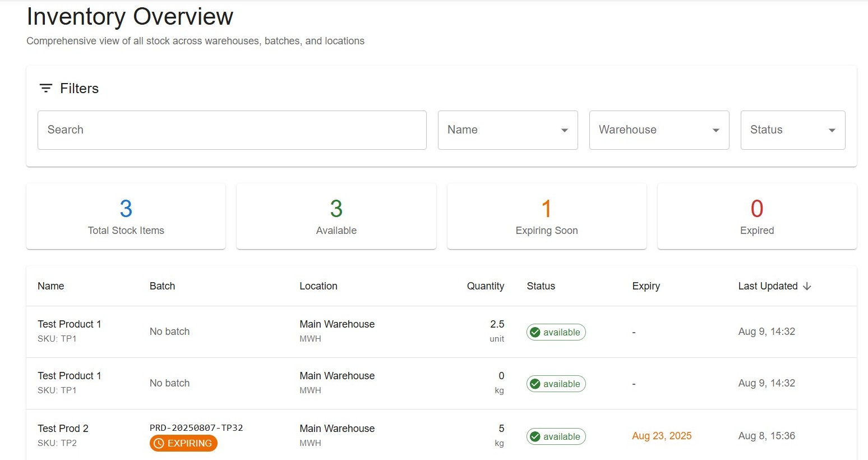Image resolution: width=868 pixels, height=460 pixels.
Task: Select the Total Stock Items card
Action: 126,216
